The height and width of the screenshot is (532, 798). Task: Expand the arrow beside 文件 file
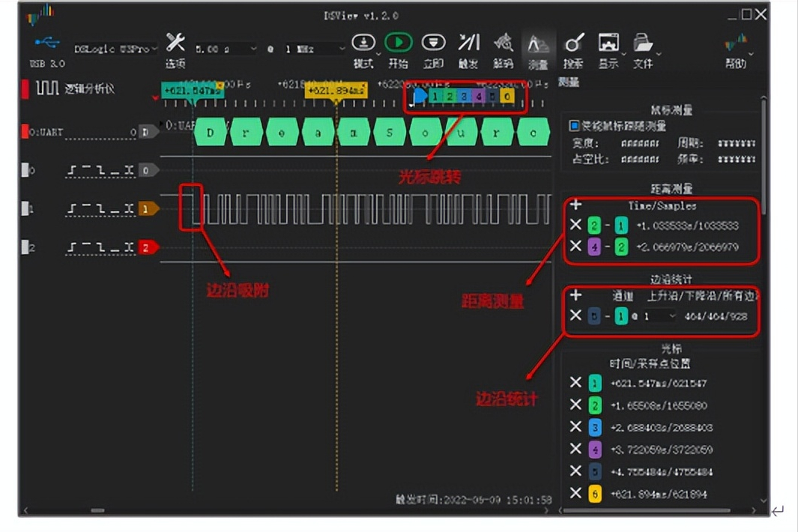pyautogui.click(x=659, y=54)
